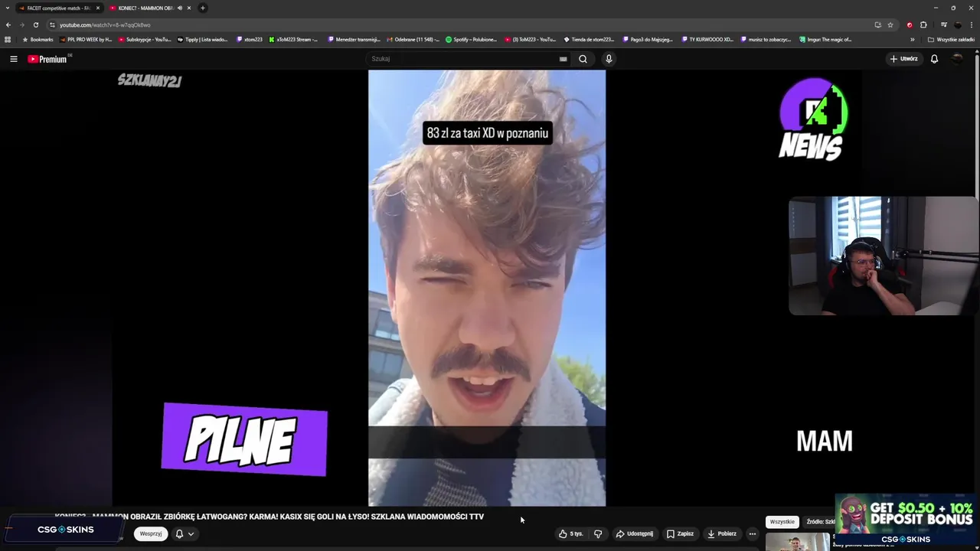Click the browser address bar URL
The image size is (980, 551).
click(105, 24)
